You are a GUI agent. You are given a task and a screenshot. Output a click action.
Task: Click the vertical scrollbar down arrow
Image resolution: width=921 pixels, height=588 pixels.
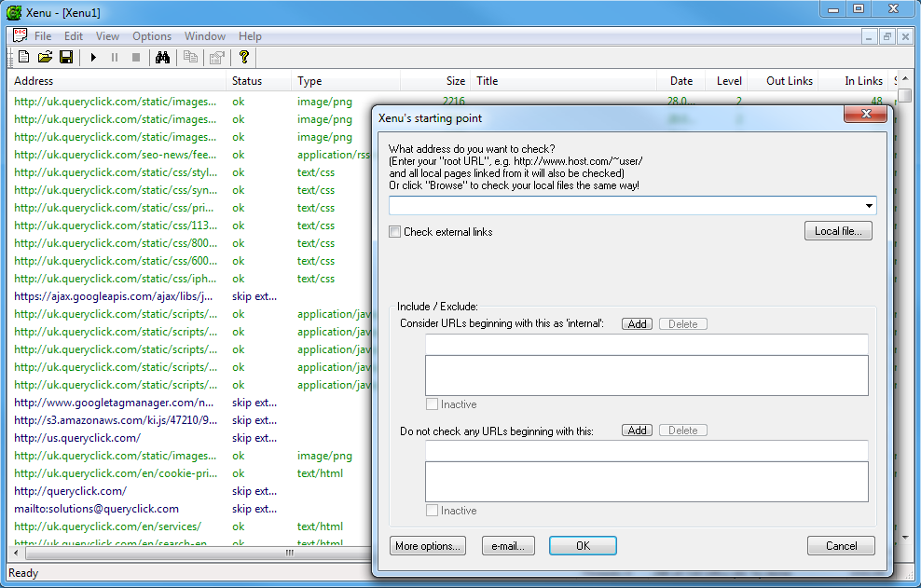(904, 538)
